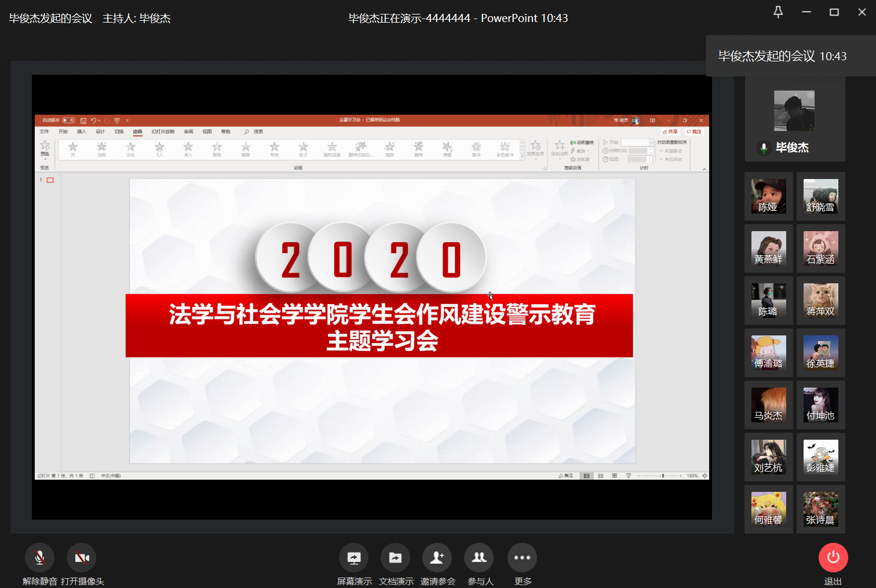Click the 邀请参会 invite icon

[x=437, y=558]
